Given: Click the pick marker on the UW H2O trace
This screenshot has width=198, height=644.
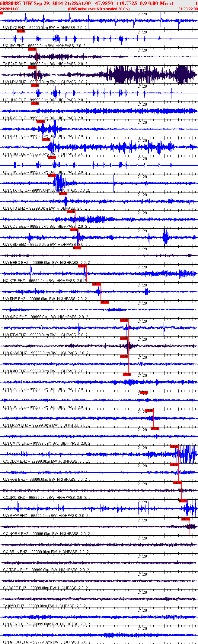Looking at the screenshot, I should [127, 374].
